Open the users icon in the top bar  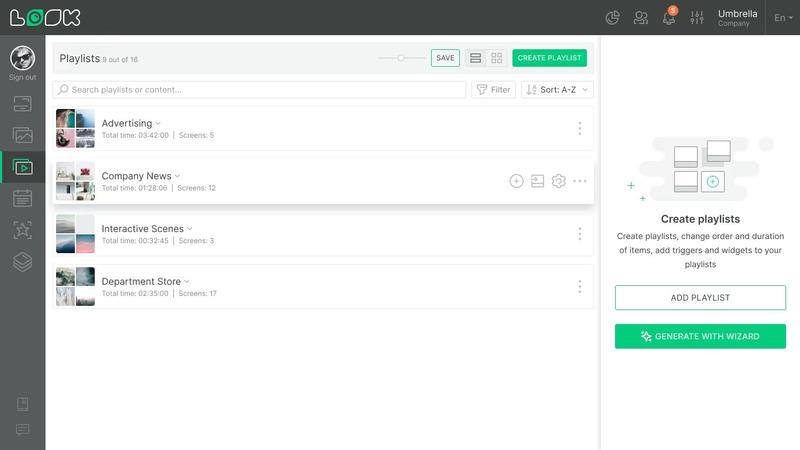pyautogui.click(x=641, y=18)
